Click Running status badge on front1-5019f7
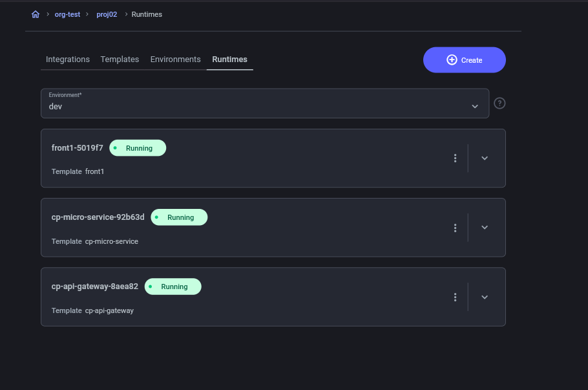This screenshot has width=588, height=390. point(138,148)
